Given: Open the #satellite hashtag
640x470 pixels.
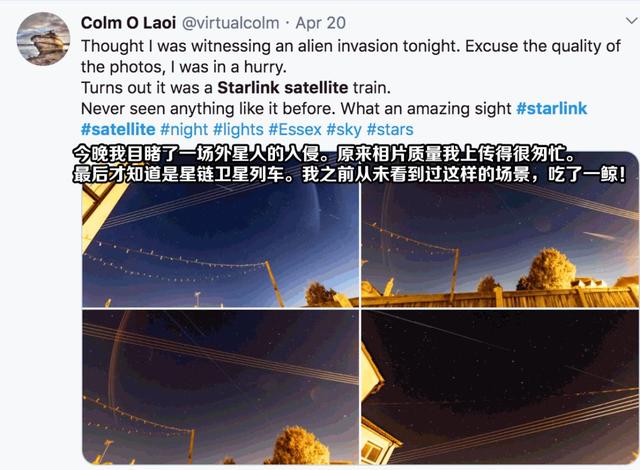Looking at the screenshot, I should tap(118, 130).
